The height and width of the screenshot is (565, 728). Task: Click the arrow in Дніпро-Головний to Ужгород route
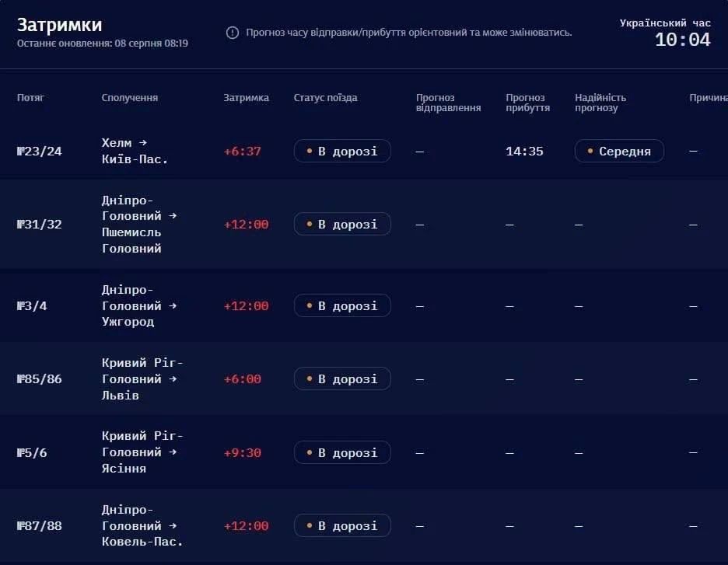tap(173, 305)
